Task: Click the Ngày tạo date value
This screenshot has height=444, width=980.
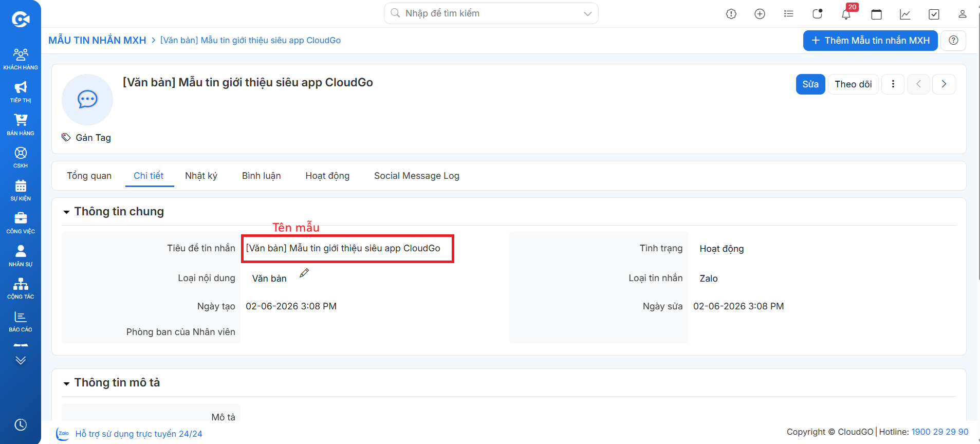Action: [291, 306]
